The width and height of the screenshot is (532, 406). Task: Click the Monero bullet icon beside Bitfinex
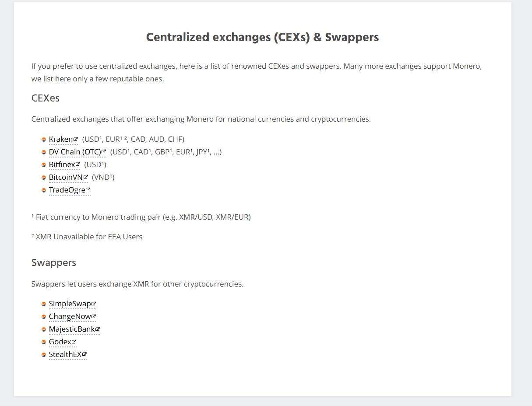(44, 165)
